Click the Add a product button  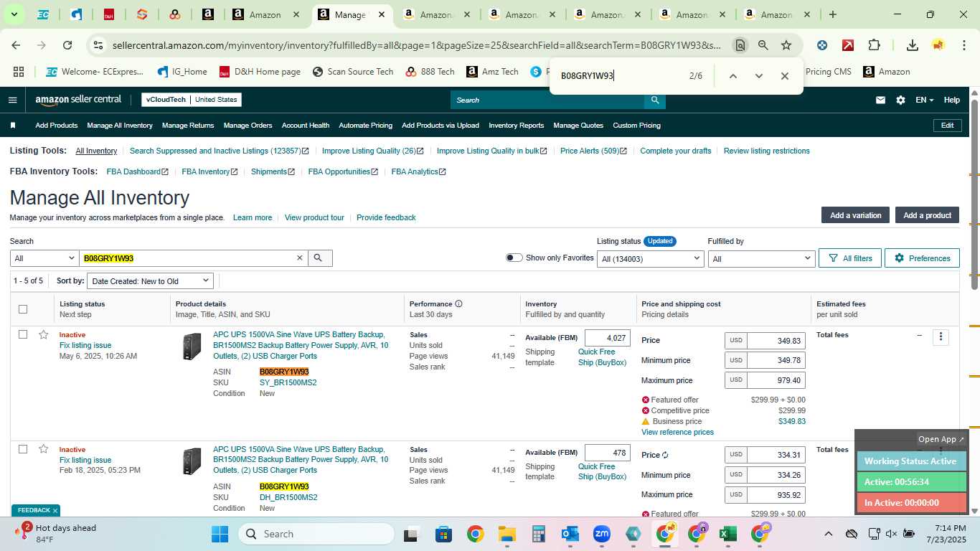click(927, 215)
